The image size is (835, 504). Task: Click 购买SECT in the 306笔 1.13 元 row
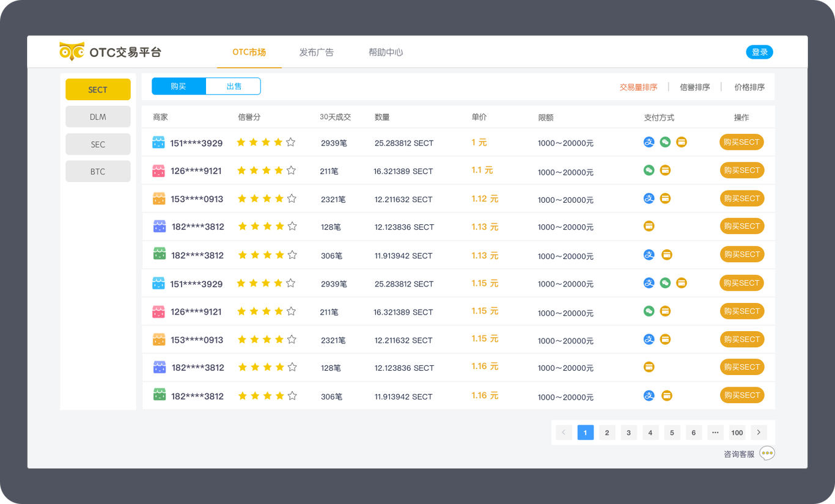(741, 254)
